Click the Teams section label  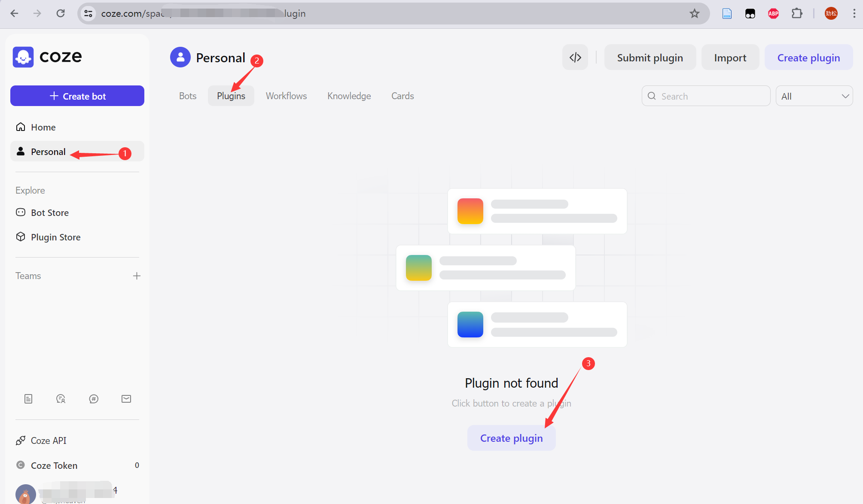tap(28, 276)
